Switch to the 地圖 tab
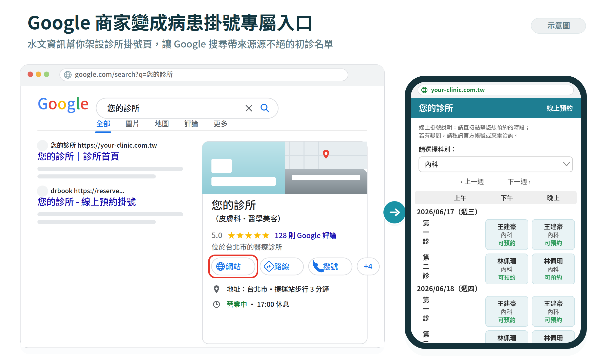Screen dimensions: 607x364 (162, 124)
